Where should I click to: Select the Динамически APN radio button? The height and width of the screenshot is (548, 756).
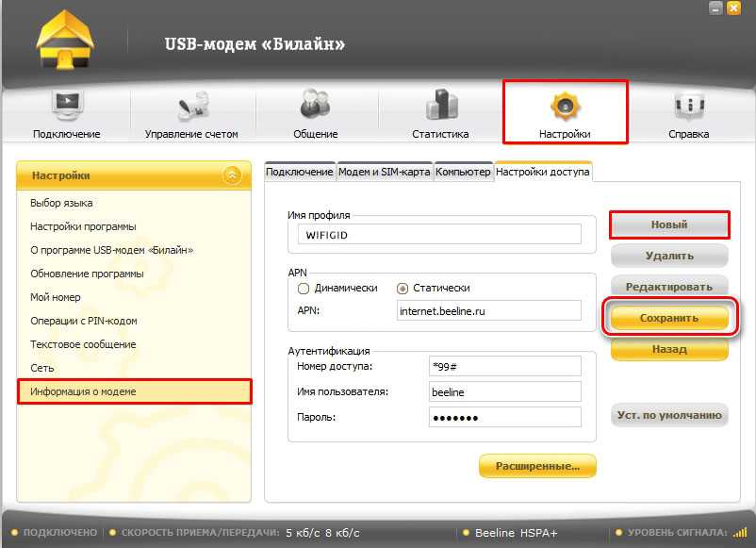(x=304, y=288)
